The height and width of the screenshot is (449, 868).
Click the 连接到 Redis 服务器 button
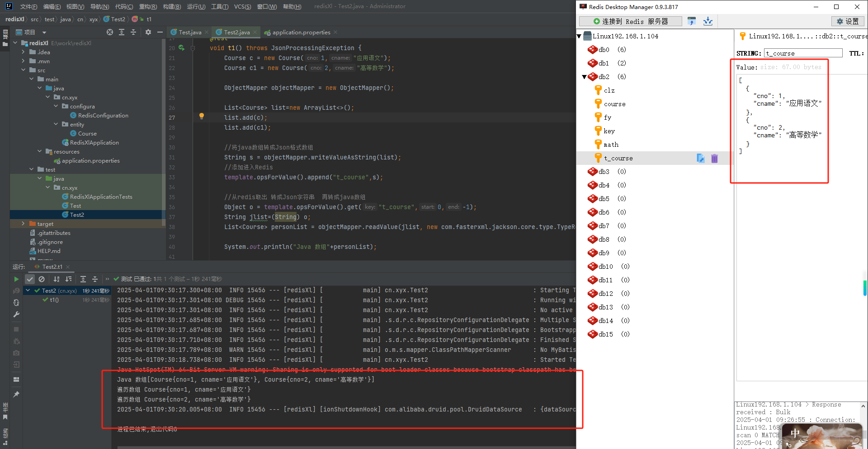point(630,21)
